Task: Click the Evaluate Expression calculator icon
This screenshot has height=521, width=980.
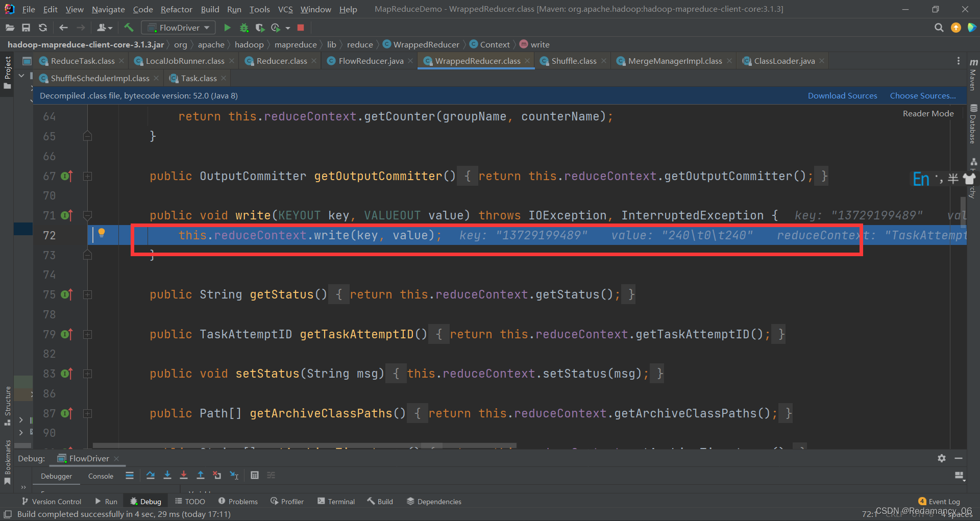Action: click(x=255, y=475)
